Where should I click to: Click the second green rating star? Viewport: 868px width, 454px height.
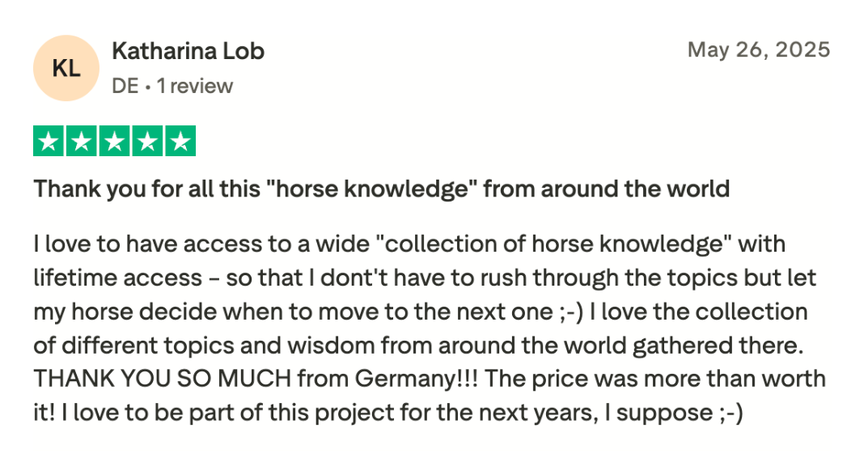(82, 141)
